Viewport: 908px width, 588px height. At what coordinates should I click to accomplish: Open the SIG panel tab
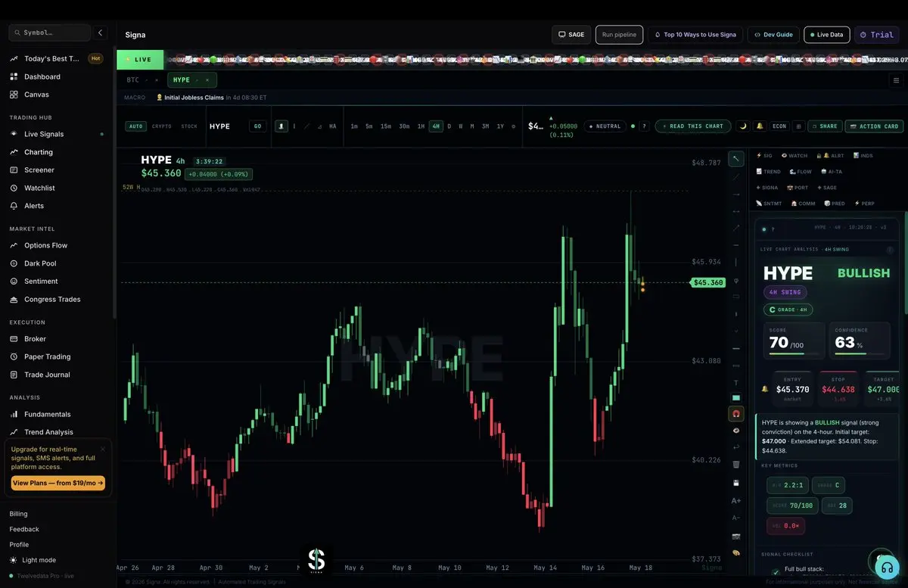(763, 155)
